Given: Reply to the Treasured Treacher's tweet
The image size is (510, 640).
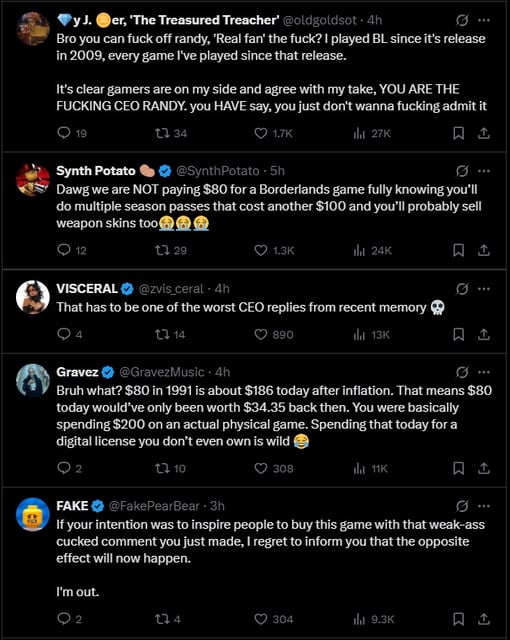Looking at the screenshot, I should point(64,133).
